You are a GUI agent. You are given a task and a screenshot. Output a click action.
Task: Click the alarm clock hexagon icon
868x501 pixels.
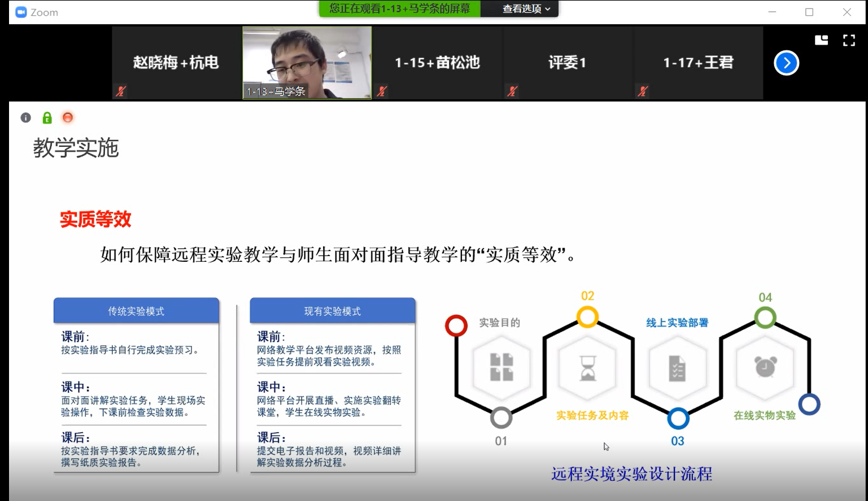[x=765, y=367]
